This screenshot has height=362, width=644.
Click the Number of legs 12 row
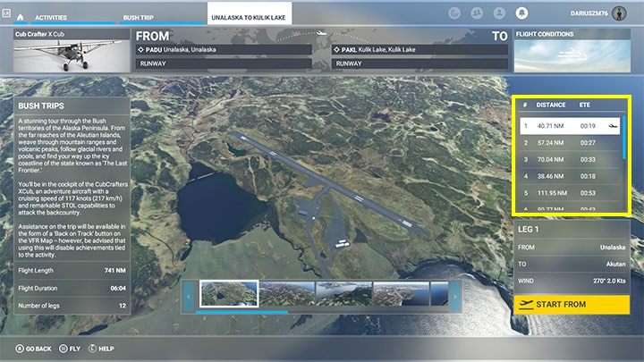72,306
